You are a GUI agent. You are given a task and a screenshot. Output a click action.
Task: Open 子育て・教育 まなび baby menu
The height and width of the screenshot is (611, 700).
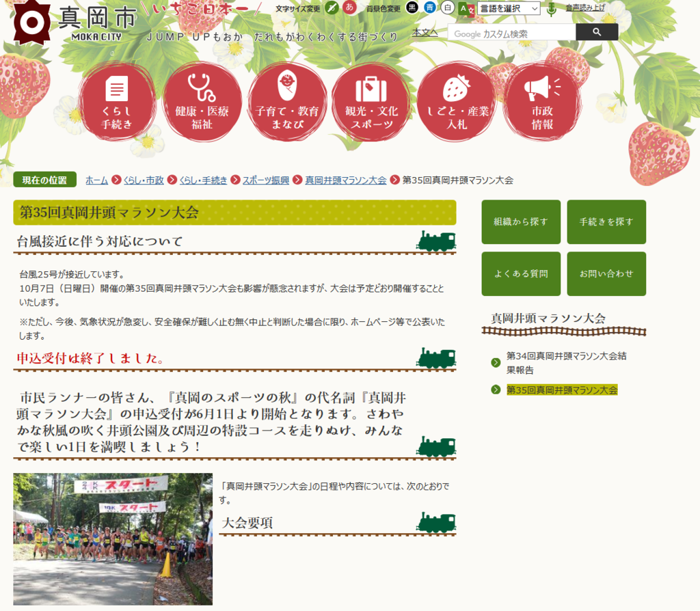click(x=287, y=102)
